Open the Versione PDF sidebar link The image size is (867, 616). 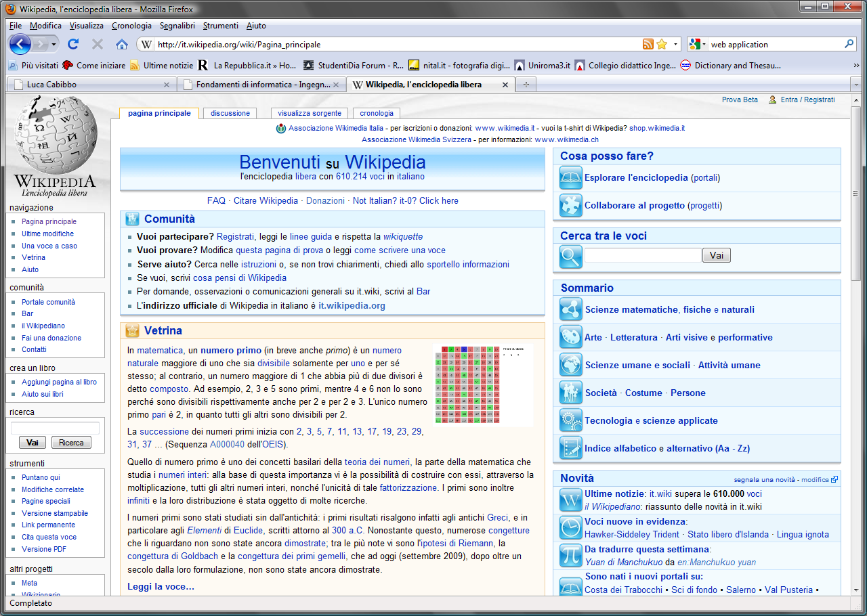(44, 549)
